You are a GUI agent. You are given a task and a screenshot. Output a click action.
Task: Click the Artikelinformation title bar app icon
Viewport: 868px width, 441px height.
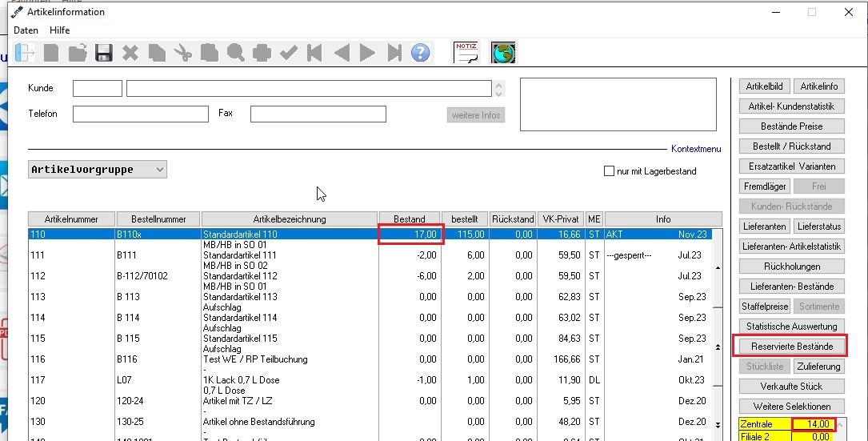pos(17,12)
